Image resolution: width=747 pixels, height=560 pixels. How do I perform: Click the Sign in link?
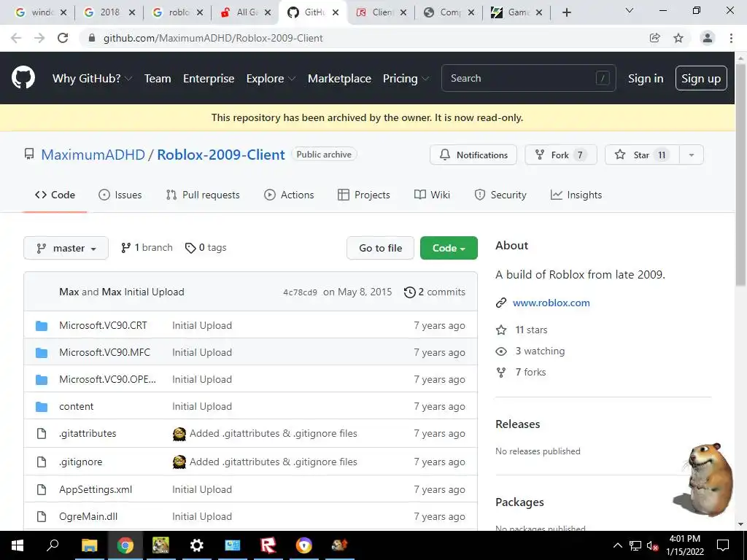click(x=646, y=79)
